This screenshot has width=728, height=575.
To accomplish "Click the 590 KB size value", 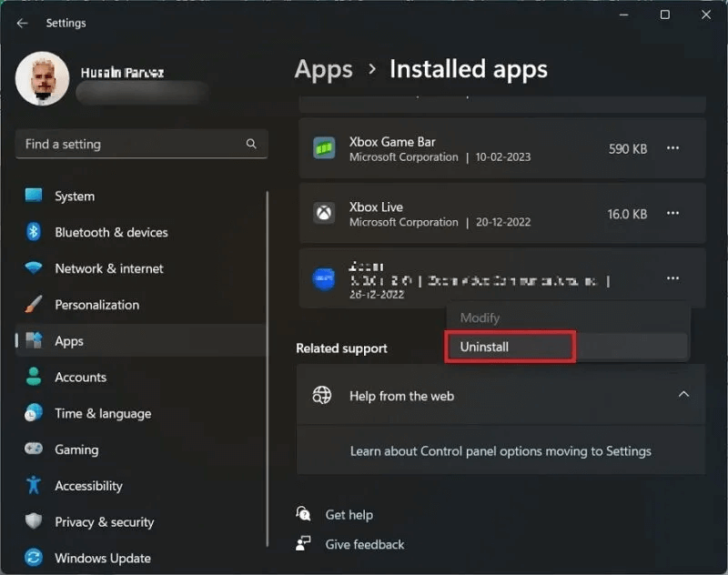I will tap(628, 149).
